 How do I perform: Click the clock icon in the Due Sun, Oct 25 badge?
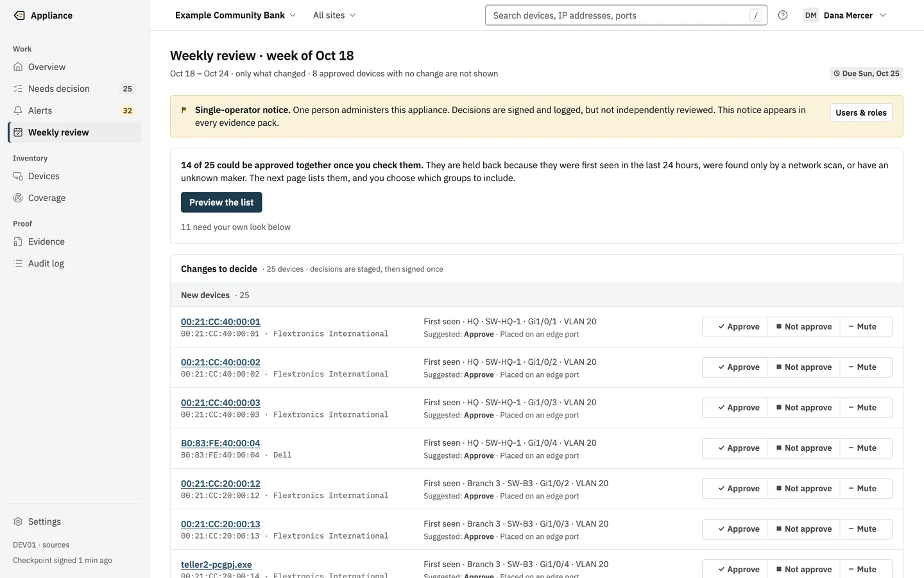coord(837,73)
